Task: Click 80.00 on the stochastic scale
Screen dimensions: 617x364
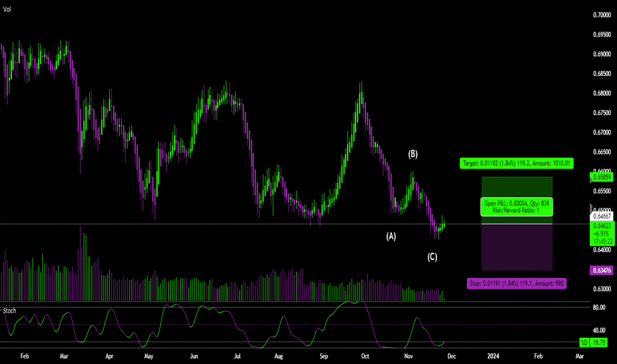Action: 599,307
